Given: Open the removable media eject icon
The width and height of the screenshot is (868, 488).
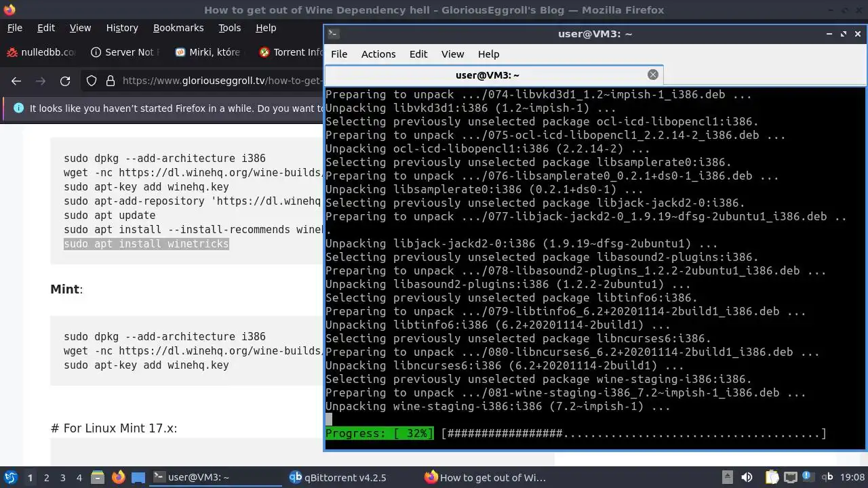Looking at the screenshot, I should point(727,477).
